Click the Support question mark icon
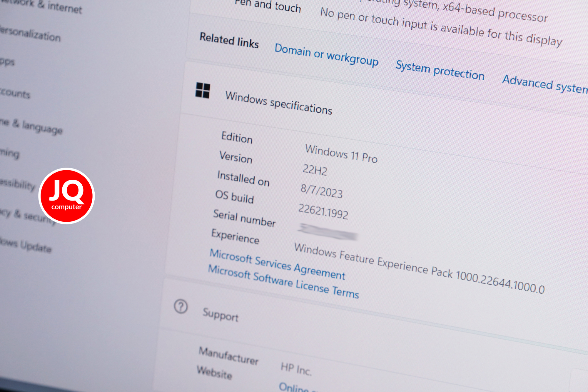Viewport: 588px width, 392px height. point(181,306)
